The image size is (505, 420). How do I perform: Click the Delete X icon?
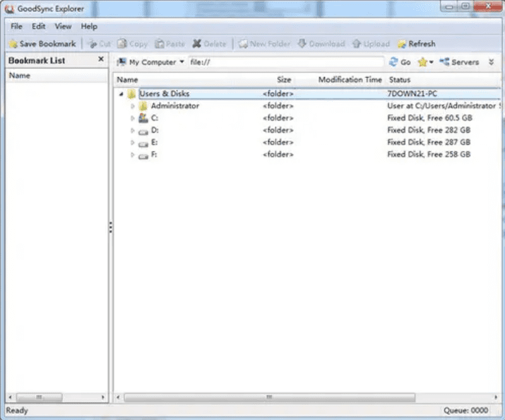click(x=197, y=44)
